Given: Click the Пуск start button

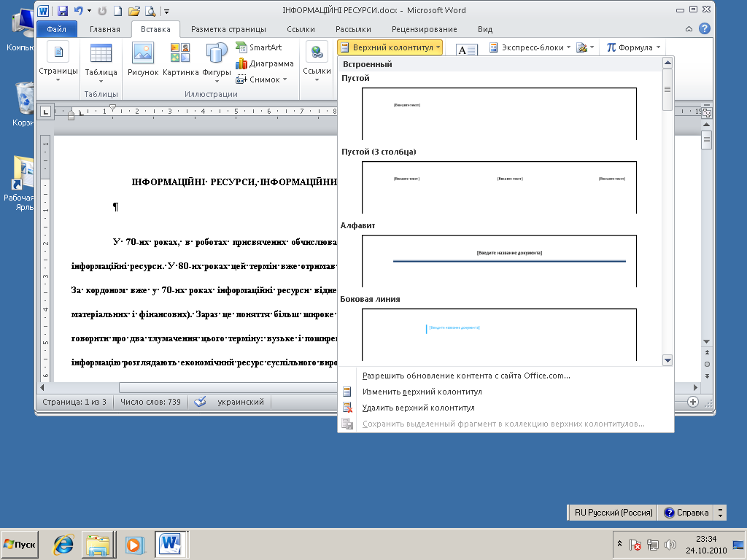Looking at the screenshot, I should [x=20, y=544].
